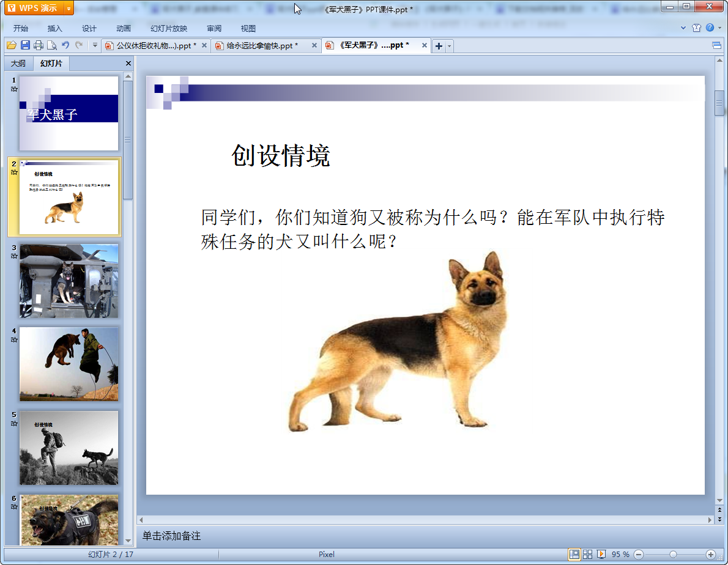
Task: Click the horizontal scrollbar right arrow
Action: click(x=710, y=520)
